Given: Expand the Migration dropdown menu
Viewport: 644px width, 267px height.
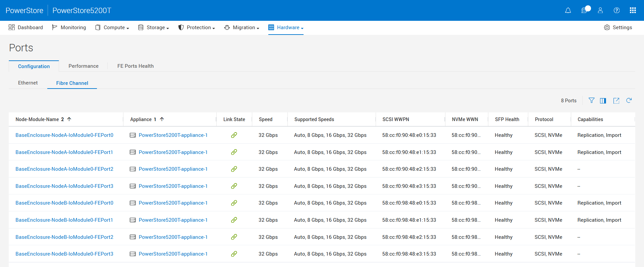Looking at the screenshot, I should coord(242,28).
